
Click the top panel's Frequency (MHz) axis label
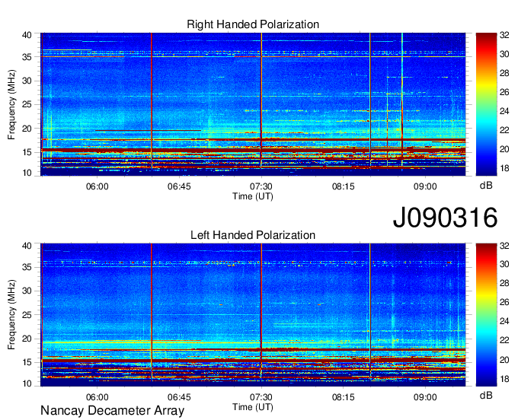pos(11,104)
